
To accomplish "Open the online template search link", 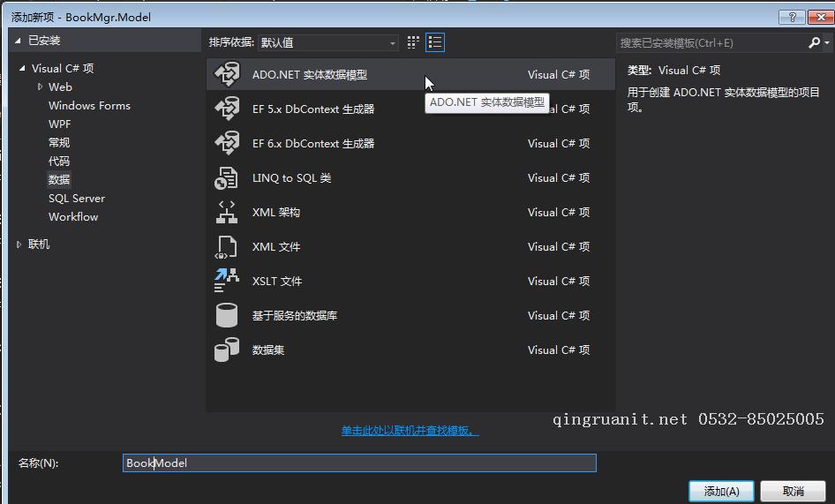I will coord(410,431).
